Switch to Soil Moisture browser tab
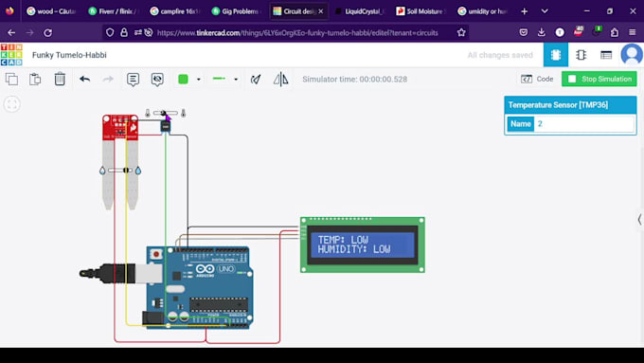 coord(421,11)
